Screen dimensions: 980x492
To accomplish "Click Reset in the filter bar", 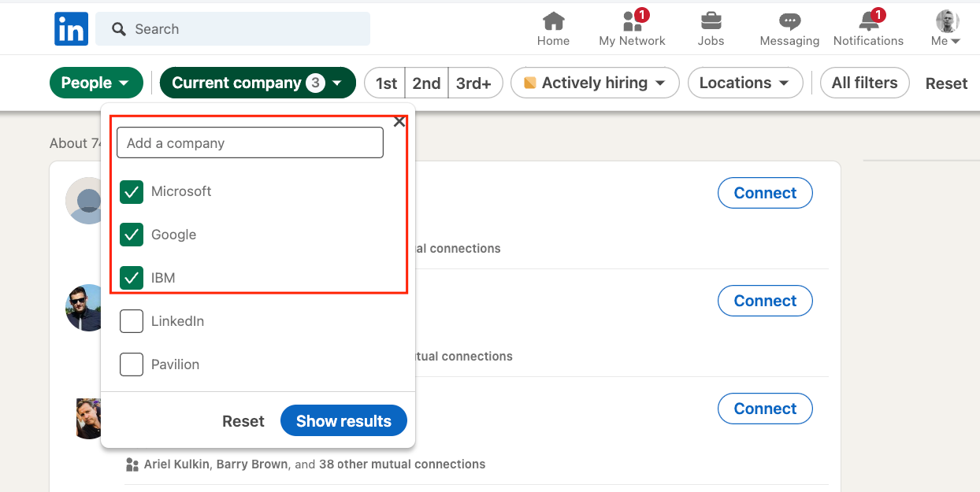I will coord(946,83).
